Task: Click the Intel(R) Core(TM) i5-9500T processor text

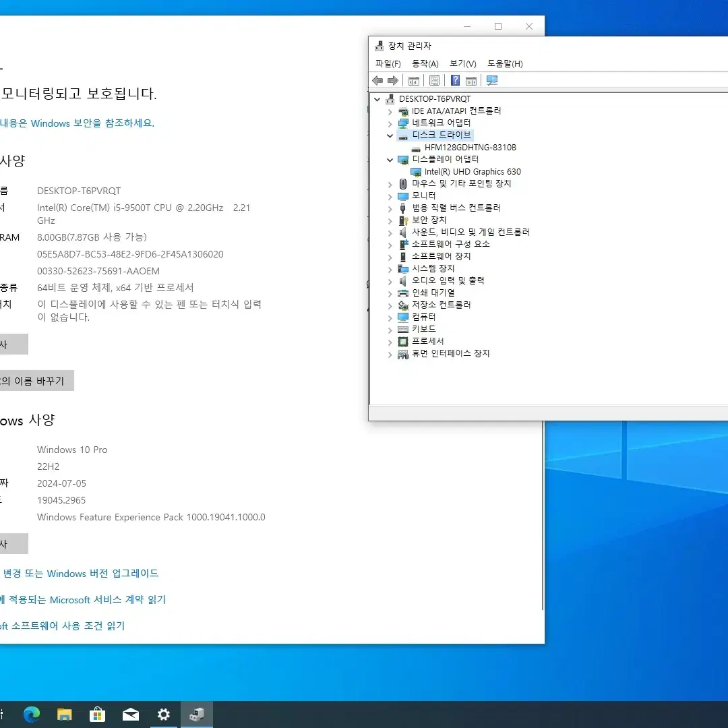Action: (x=144, y=214)
